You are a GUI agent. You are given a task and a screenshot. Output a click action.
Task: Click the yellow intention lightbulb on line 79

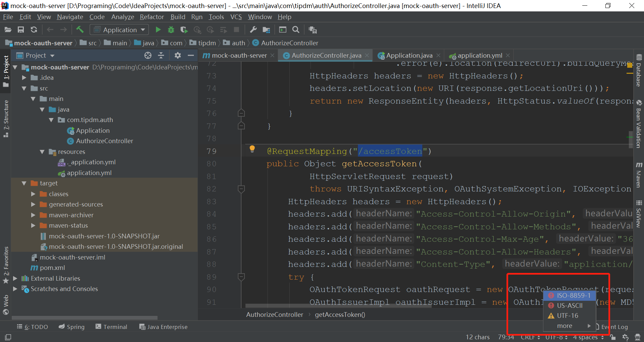(x=252, y=149)
